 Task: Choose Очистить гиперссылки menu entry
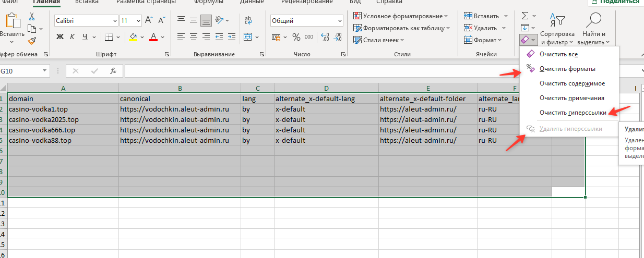tap(573, 112)
